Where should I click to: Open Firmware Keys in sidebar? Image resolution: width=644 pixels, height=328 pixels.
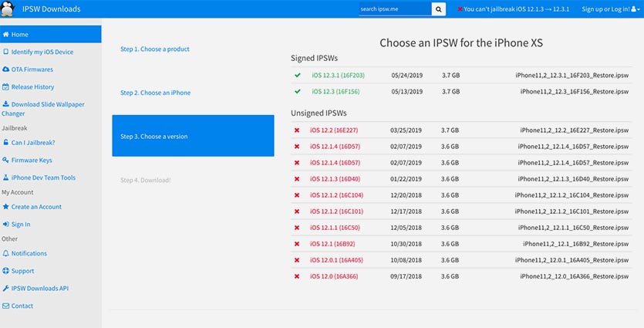[32, 160]
